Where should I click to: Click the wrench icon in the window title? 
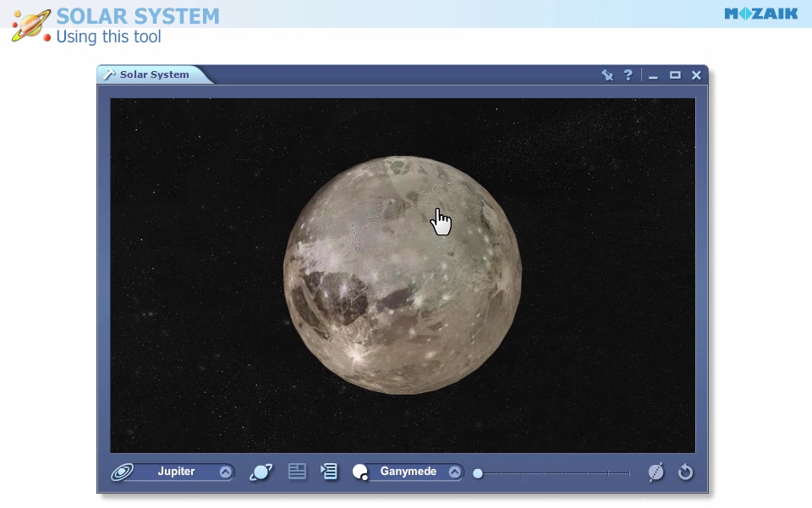coord(109,75)
